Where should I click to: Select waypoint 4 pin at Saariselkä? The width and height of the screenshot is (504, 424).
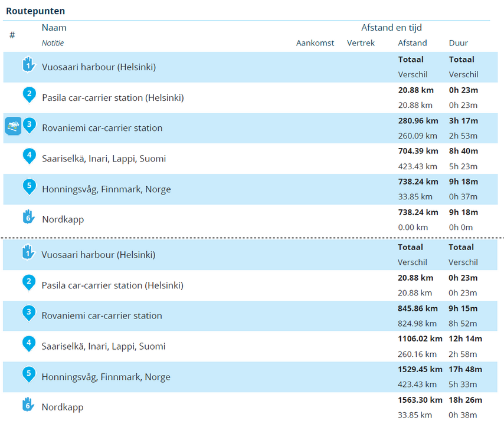[x=29, y=155]
